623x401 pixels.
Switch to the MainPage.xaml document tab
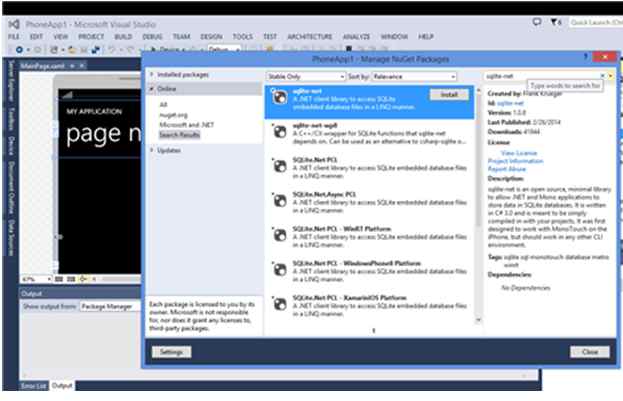[43, 66]
